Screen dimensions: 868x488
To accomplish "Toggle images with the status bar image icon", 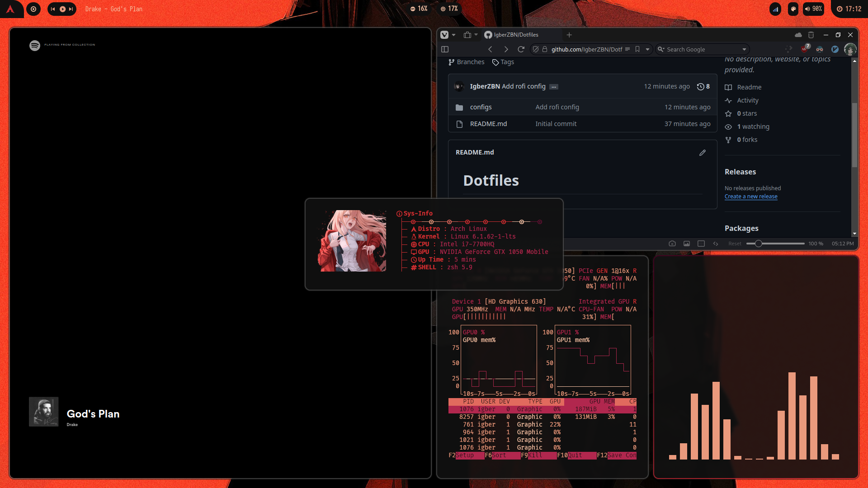I will (x=687, y=244).
